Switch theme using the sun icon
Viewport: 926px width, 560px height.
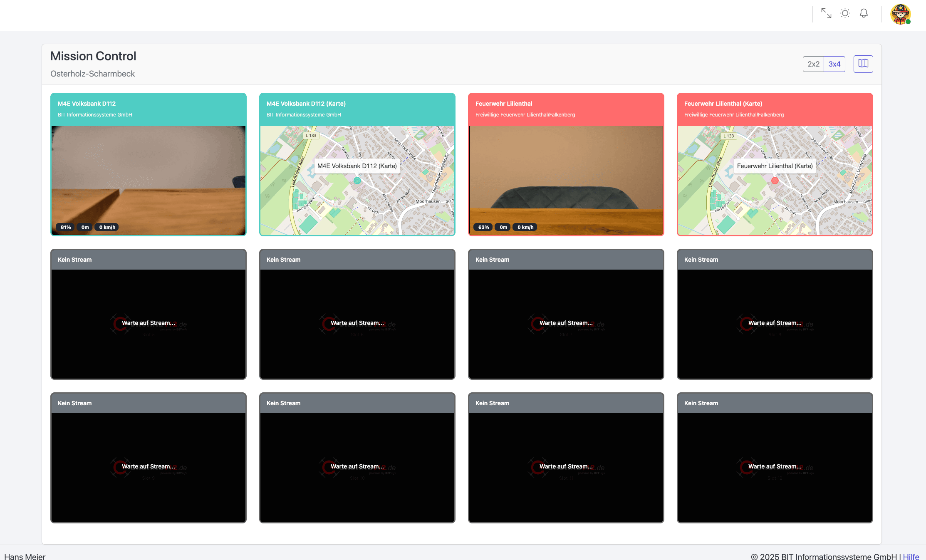(845, 13)
